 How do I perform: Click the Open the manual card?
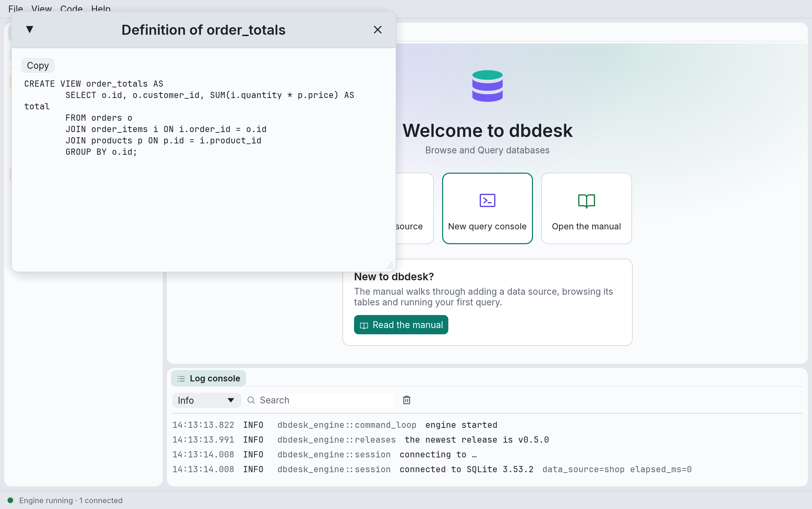pyautogui.click(x=586, y=208)
